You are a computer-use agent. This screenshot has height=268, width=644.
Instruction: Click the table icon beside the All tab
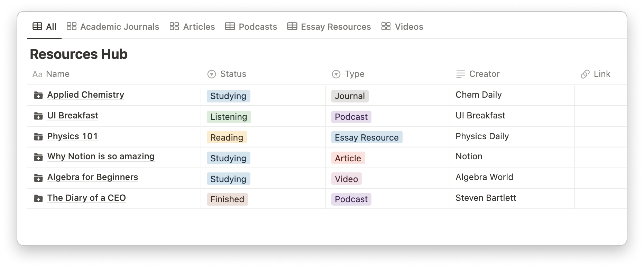point(37,26)
